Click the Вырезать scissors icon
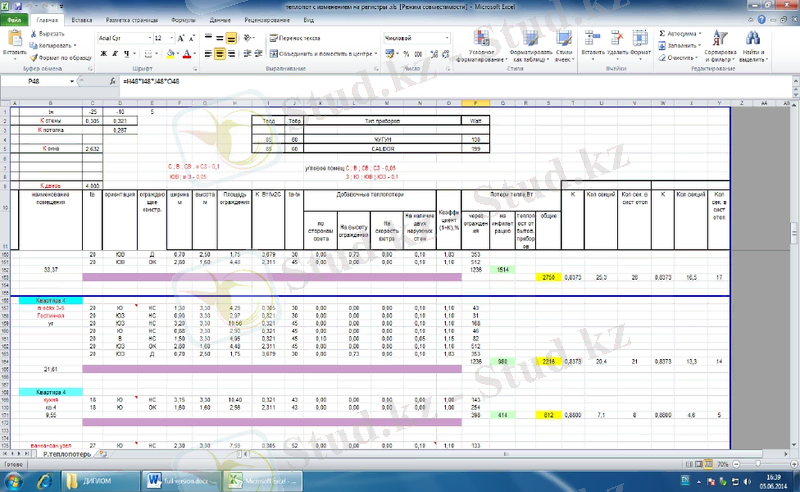 (x=34, y=33)
